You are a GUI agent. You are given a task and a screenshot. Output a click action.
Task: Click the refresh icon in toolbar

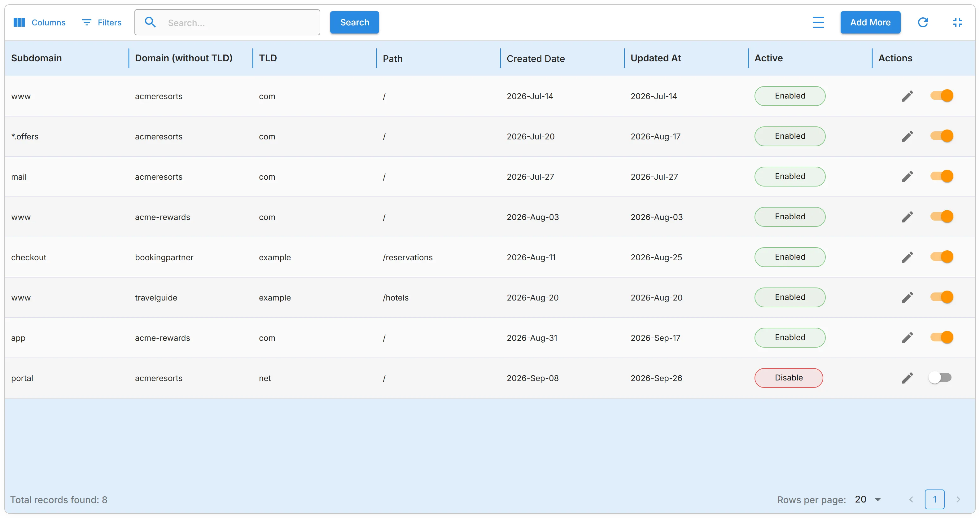pyautogui.click(x=923, y=22)
